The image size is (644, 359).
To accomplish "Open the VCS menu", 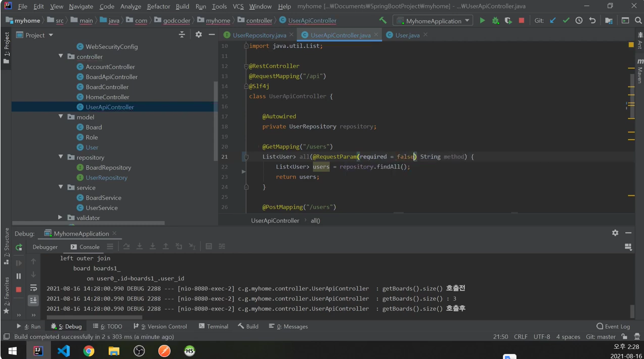I will (x=239, y=7).
